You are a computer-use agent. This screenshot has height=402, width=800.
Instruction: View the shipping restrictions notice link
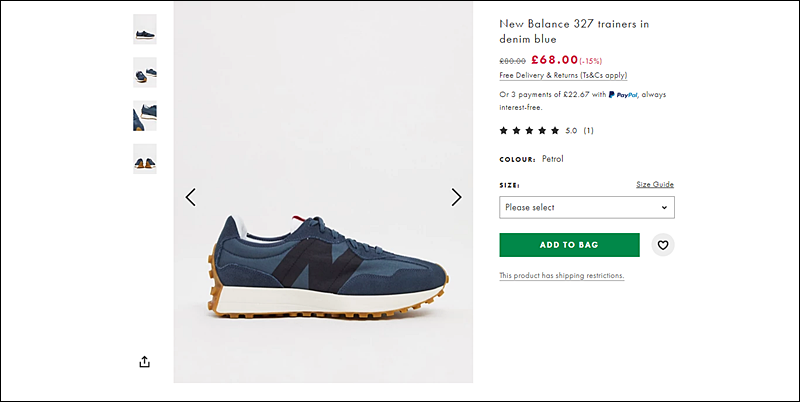pos(562,275)
